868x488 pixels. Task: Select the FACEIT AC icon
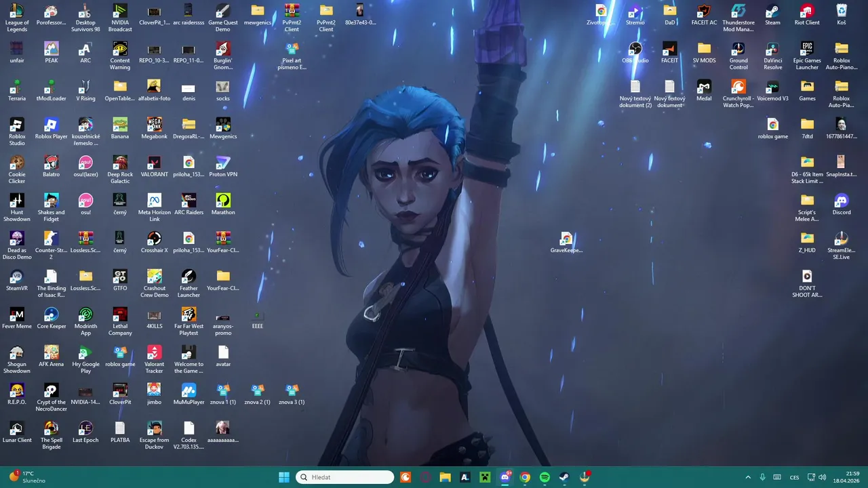pyautogui.click(x=704, y=14)
